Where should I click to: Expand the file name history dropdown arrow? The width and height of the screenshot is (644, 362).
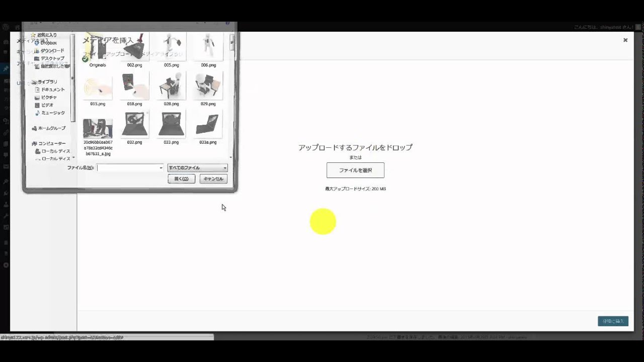coord(161,168)
